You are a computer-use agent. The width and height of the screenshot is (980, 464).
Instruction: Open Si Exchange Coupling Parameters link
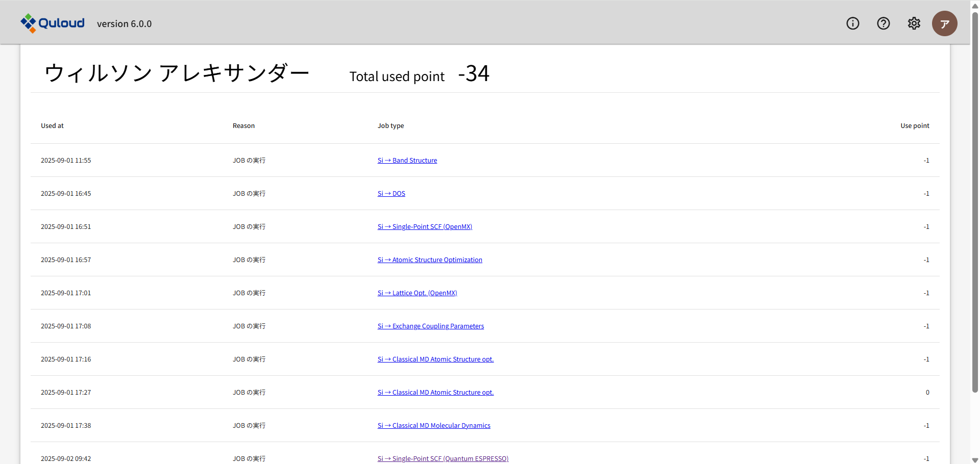coord(430,326)
